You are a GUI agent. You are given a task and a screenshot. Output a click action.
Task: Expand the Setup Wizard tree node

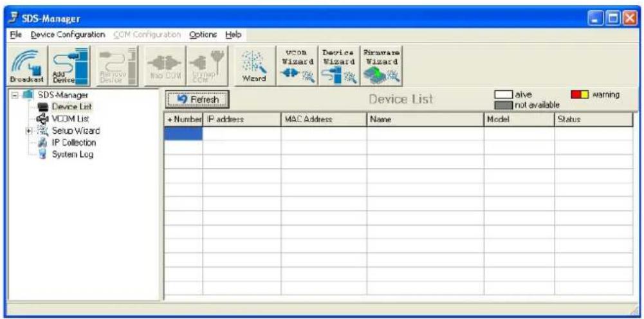click(29, 131)
